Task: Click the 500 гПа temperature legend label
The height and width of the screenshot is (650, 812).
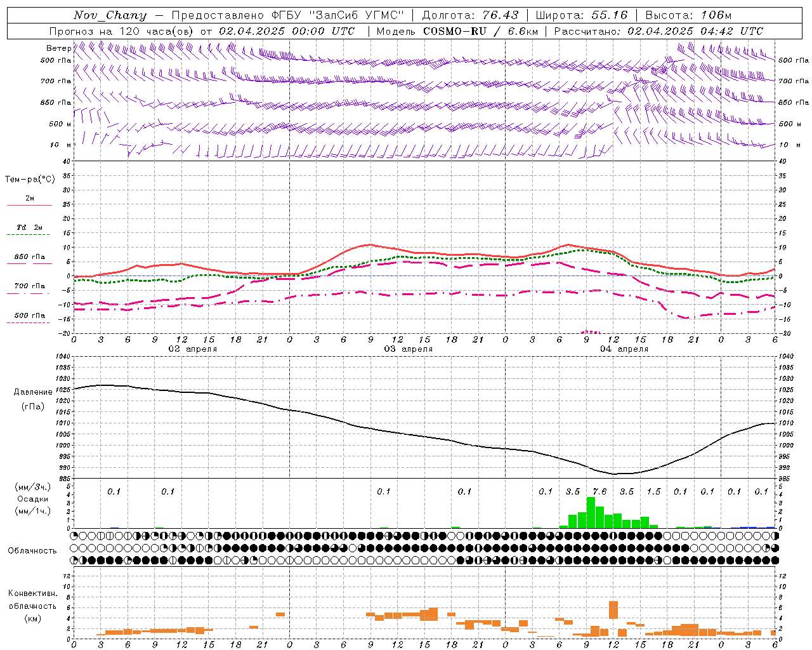Action: pos(30,315)
